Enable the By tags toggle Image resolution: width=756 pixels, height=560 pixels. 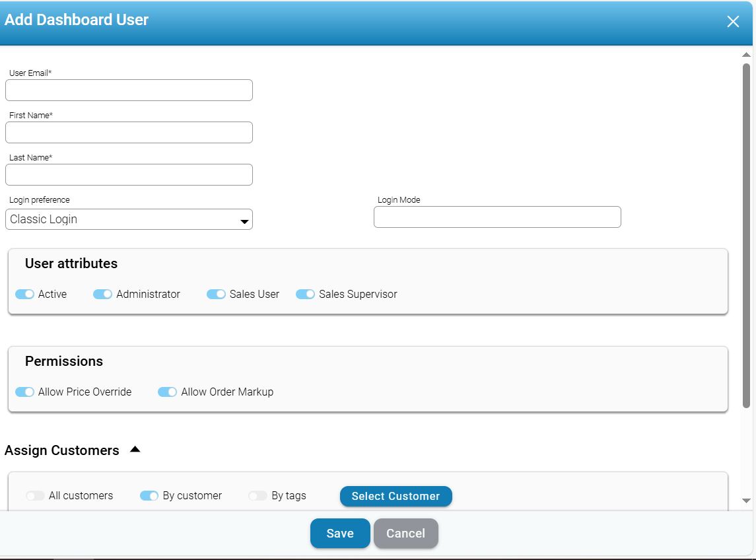pos(258,496)
